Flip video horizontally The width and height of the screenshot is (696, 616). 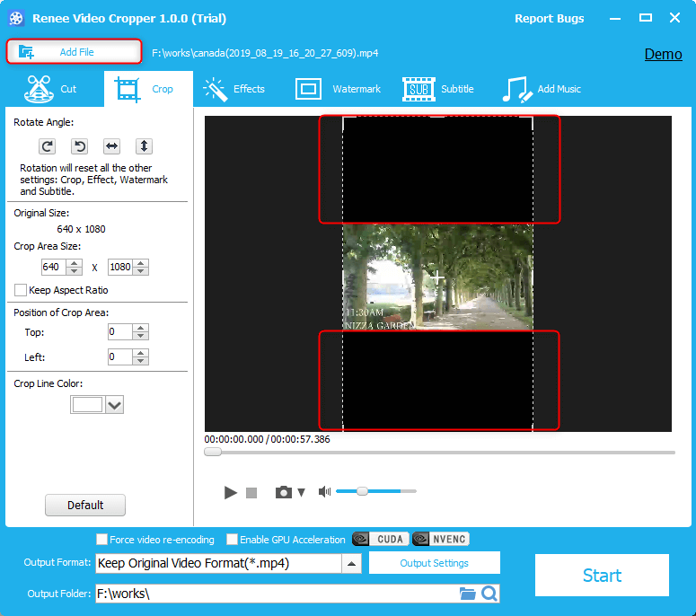[111, 145]
